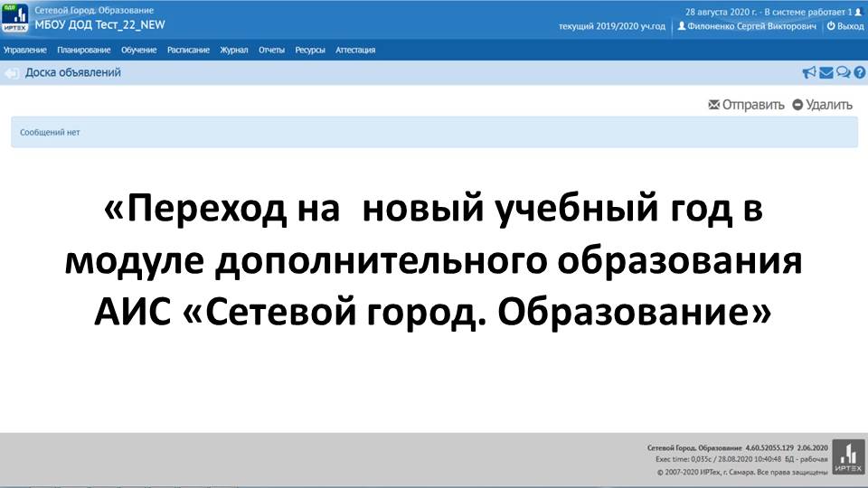Viewport: 868px width, 488px height.
Task: Click МБОУ ДОД Тест_22_NEW title
Action: (99, 25)
